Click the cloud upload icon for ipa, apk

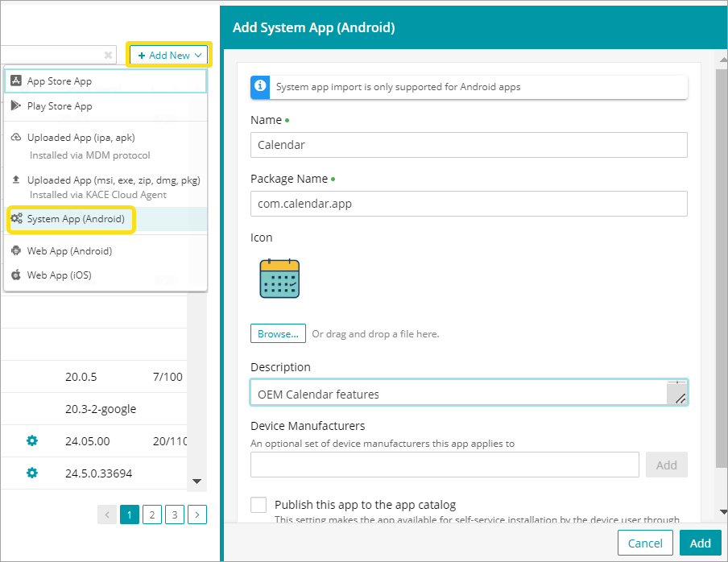pyautogui.click(x=16, y=138)
